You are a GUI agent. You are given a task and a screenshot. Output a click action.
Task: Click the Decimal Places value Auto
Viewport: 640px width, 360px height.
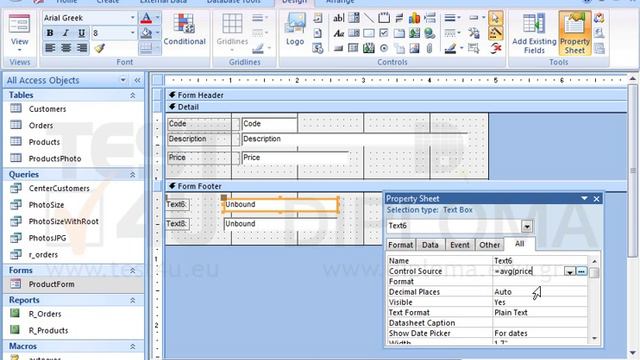click(503, 292)
